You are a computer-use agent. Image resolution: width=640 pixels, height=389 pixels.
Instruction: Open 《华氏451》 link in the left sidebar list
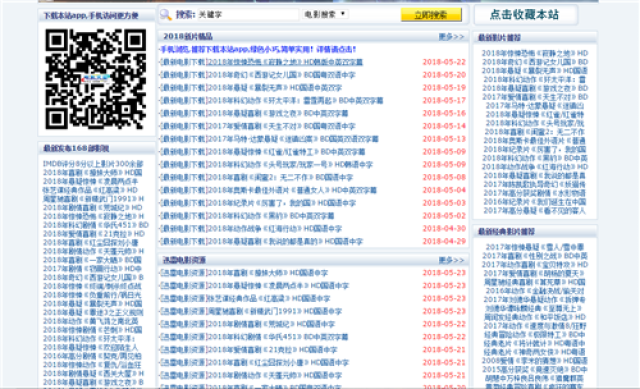click(x=96, y=225)
